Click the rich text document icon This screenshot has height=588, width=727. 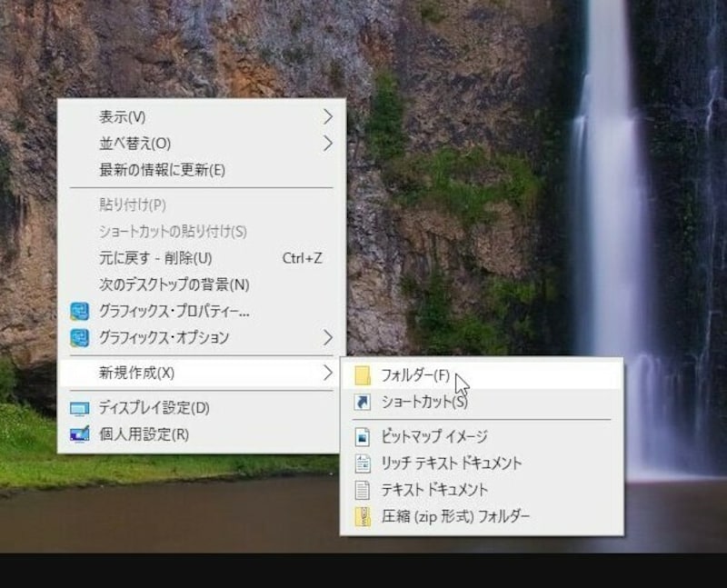[363, 463]
